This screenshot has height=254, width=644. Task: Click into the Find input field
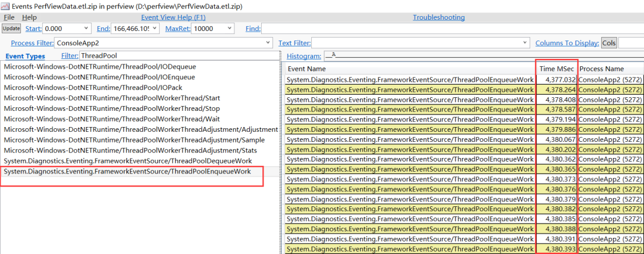(452, 29)
